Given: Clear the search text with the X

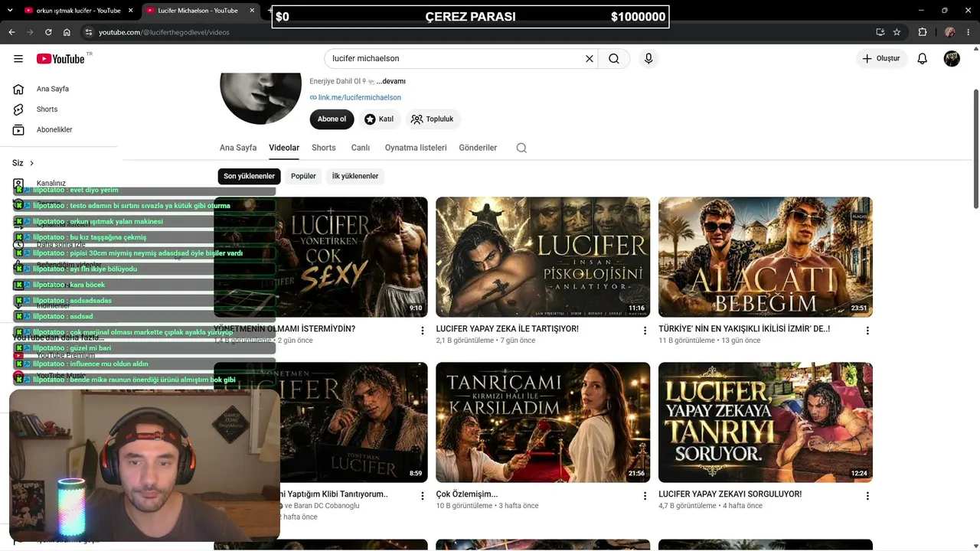Looking at the screenshot, I should tap(590, 59).
